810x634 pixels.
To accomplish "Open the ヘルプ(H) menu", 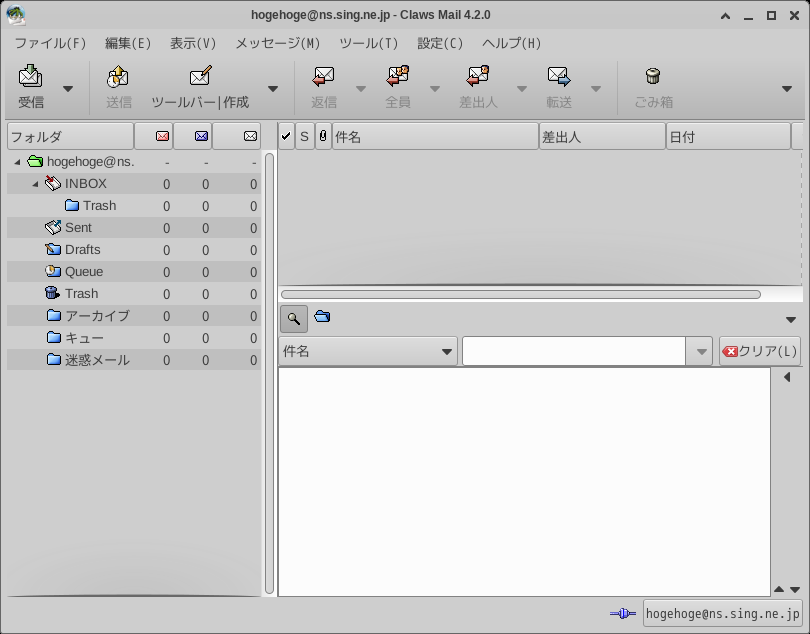I will pos(511,43).
